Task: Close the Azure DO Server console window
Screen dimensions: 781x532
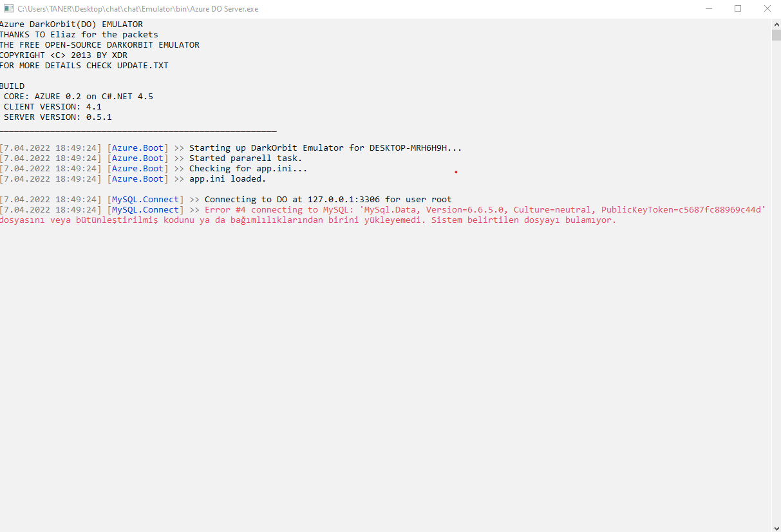Action: pyautogui.click(x=766, y=9)
